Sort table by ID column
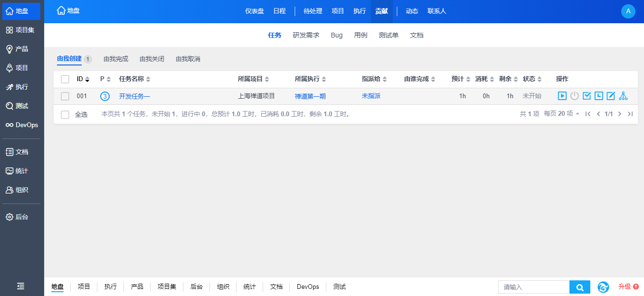644x296 pixels. tap(83, 79)
